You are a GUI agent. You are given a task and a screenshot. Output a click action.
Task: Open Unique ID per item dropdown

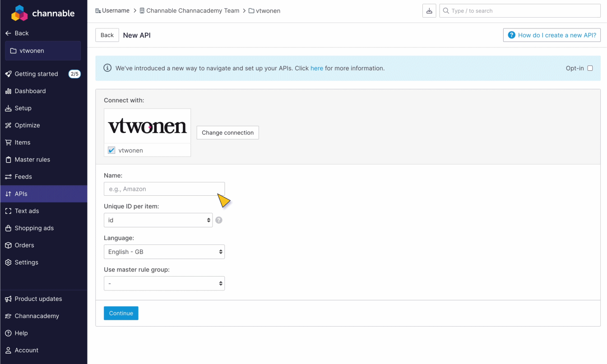pos(158,220)
